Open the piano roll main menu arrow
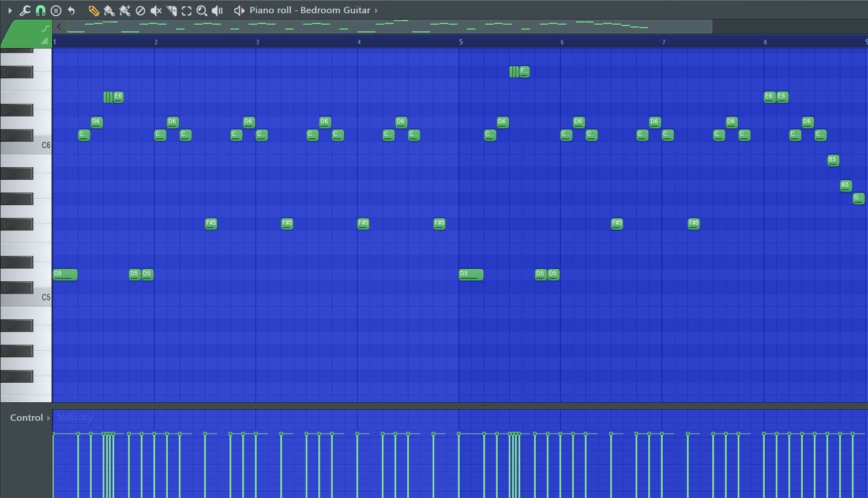The width and height of the screenshot is (868, 498). tap(10, 10)
